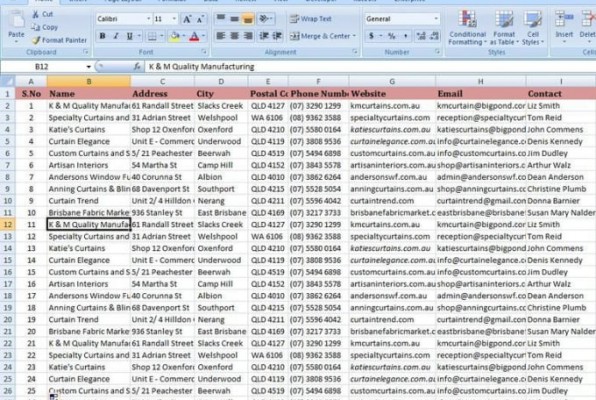Apply cell borders icon
Viewport: 596px width, 400px height.
pyautogui.click(x=152, y=37)
